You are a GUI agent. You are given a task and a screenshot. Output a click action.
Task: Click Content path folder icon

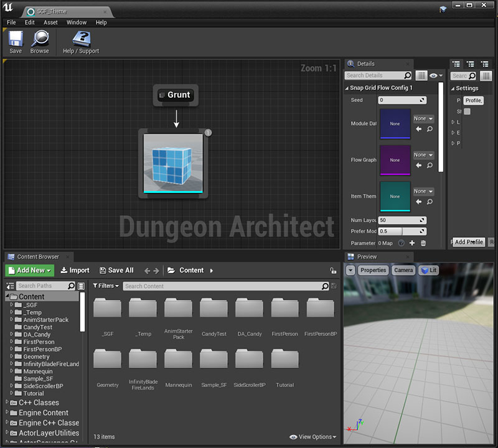(171, 270)
